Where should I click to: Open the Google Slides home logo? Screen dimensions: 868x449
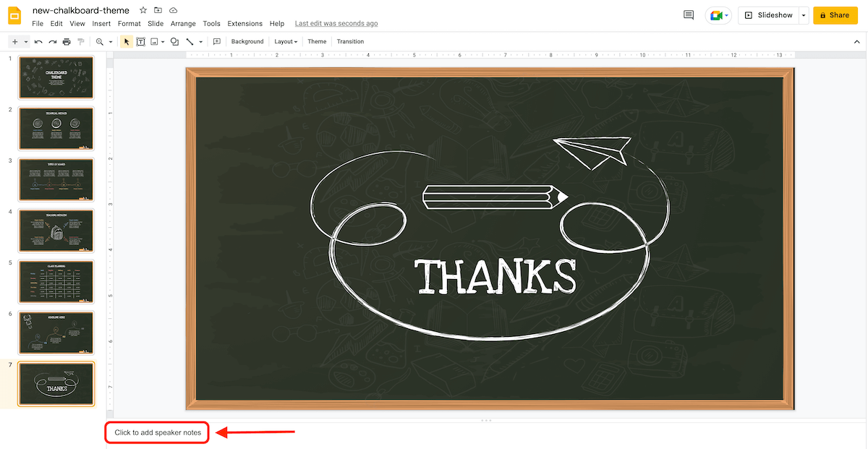click(14, 16)
